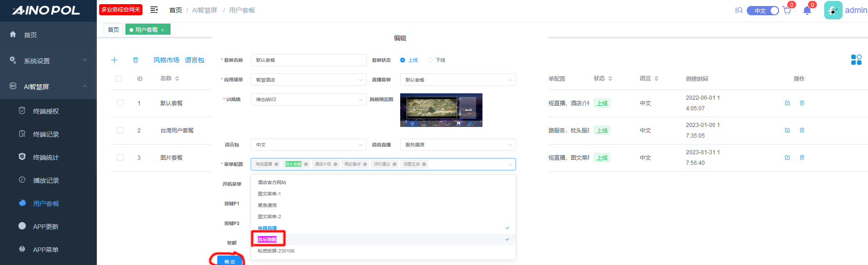Open the 风格市场 link

pos(166,60)
